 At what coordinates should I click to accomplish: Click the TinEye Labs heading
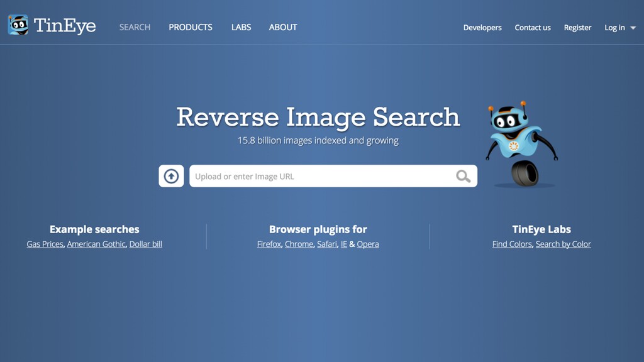tap(541, 229)
